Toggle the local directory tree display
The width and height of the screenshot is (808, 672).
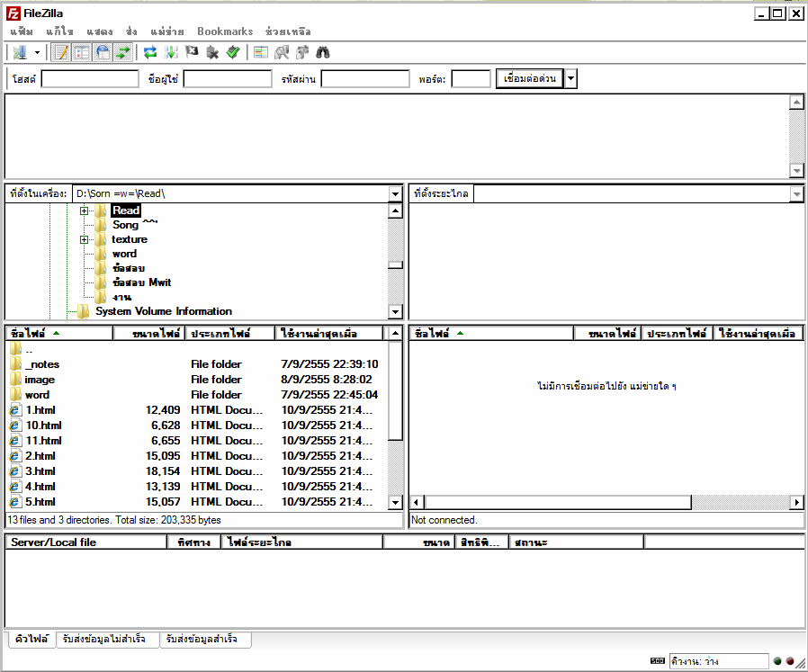click(82, 52)
